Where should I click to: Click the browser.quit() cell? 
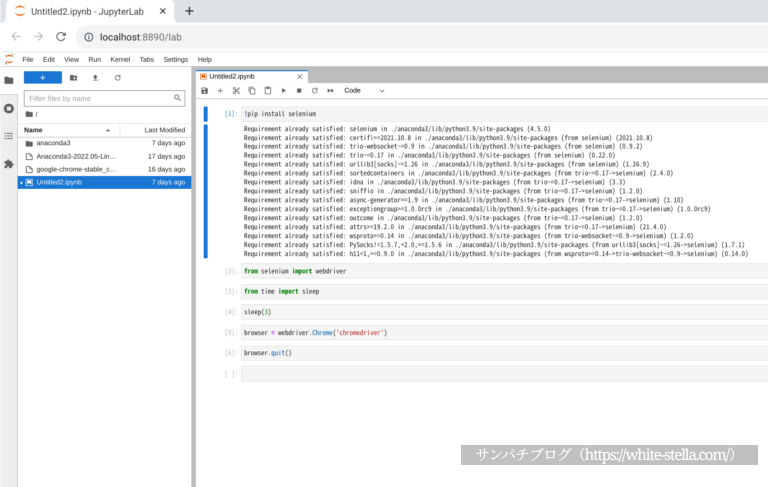(x=504, y=353)
